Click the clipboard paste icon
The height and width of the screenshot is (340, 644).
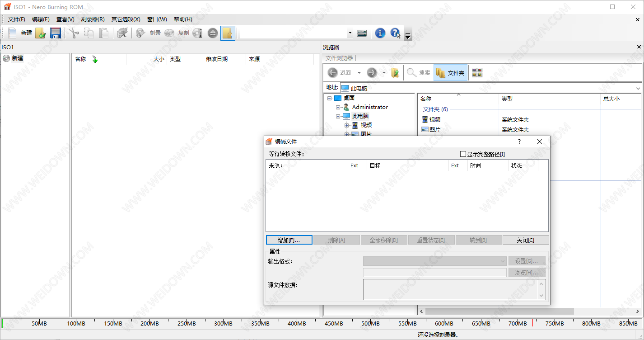(104, 33)
